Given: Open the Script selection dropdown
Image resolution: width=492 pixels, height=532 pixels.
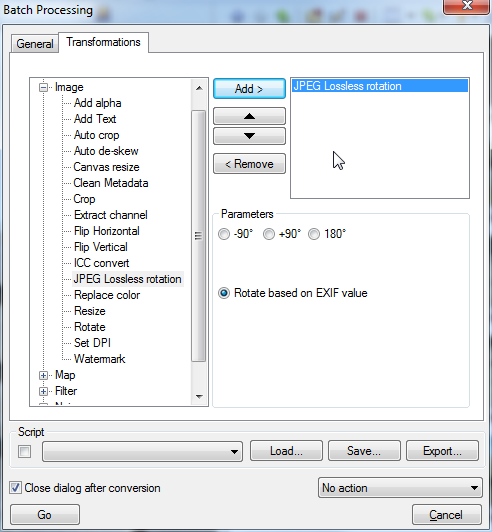Looking at the screenshot, I should [x=143, y=452].
